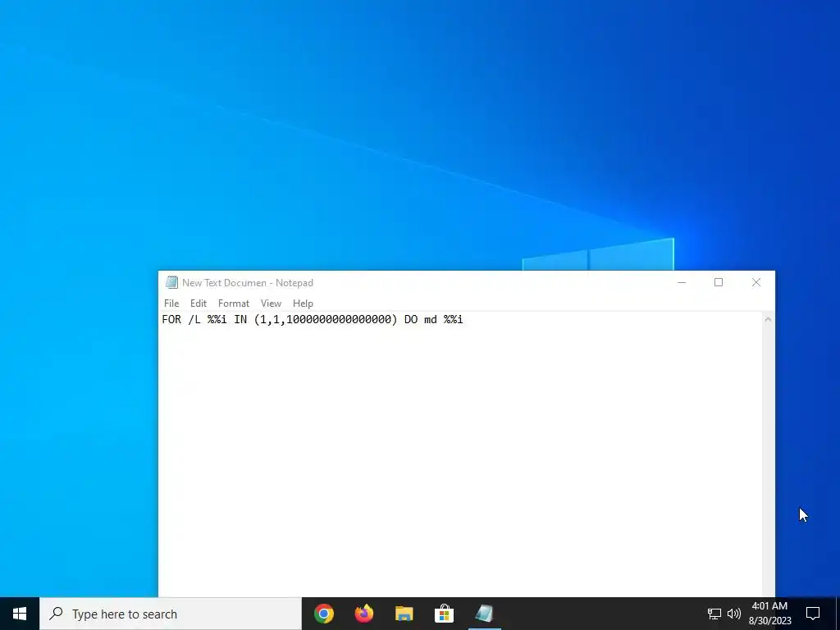Image resolution: width=840 pixels, height=630 pixels.
Task: Launch Google Chrome from the taskbar
Action: pyautogui.click(x=323, y=614)
